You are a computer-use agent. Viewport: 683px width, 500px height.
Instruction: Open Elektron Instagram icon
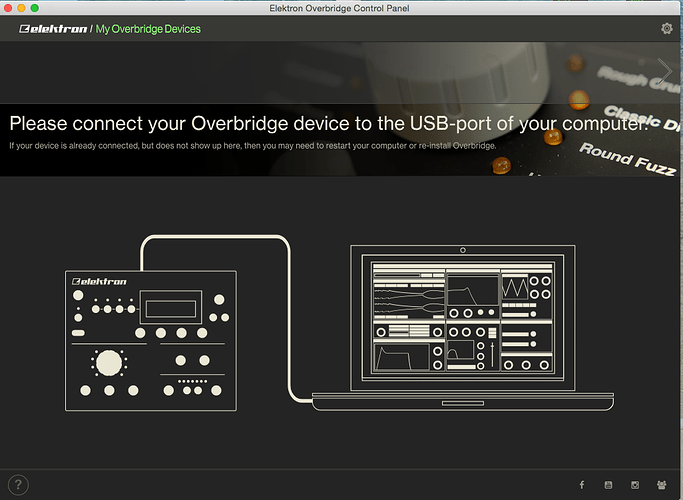(x=635, y=485)
